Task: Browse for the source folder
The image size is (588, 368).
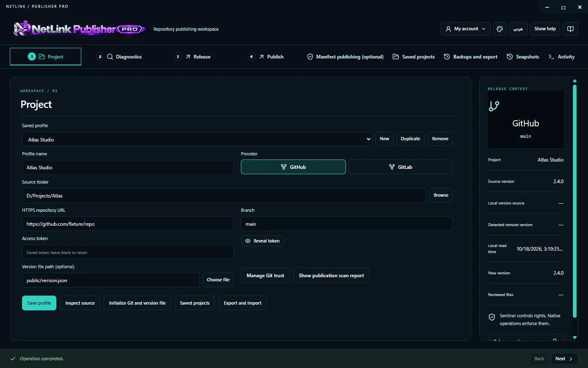Action: click(441, 195)
